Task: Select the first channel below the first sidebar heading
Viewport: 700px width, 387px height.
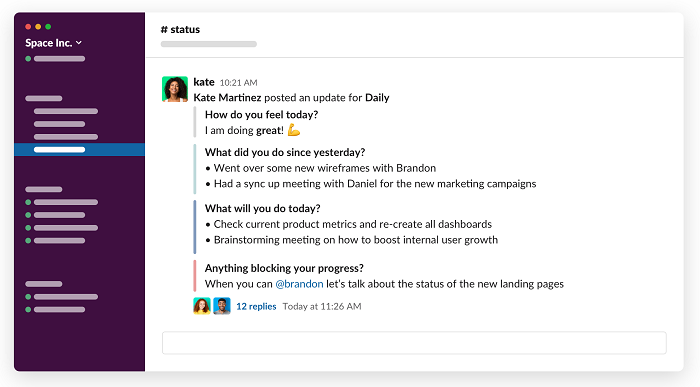Action: (x=66, y=111)
